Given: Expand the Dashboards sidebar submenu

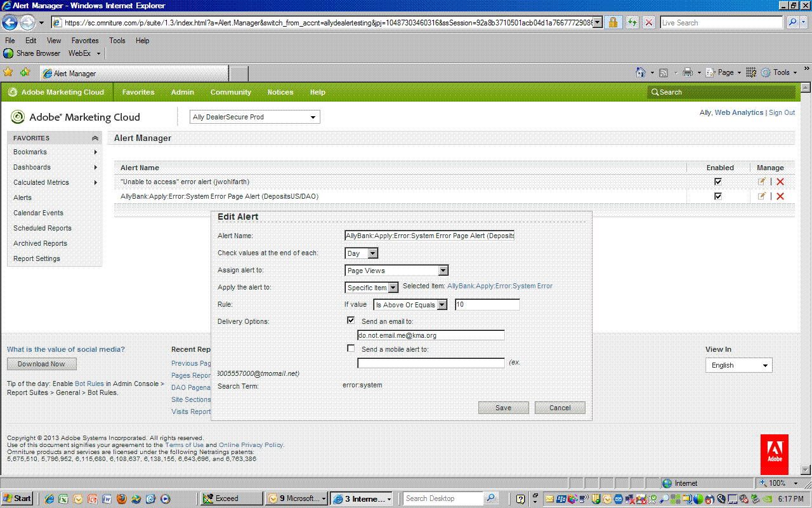Looking at the screenshot, I should (95, 167).
